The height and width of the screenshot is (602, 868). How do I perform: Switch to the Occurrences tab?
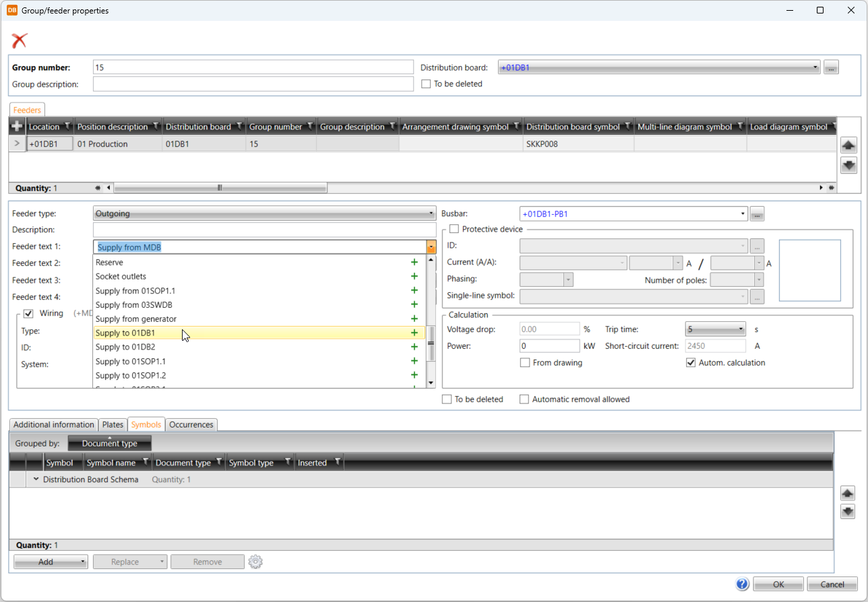click(x=191, y=424)
